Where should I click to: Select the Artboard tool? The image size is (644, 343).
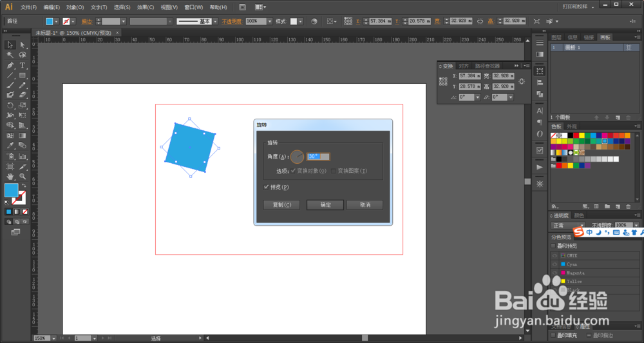10,166
